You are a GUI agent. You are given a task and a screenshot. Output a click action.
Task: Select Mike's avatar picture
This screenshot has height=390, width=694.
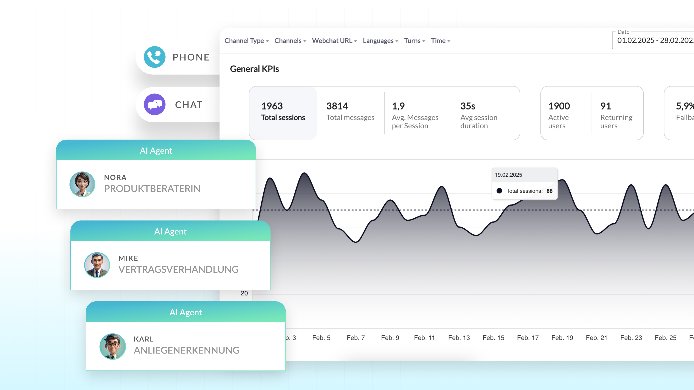pyautogui.click(x=97, y=265)
